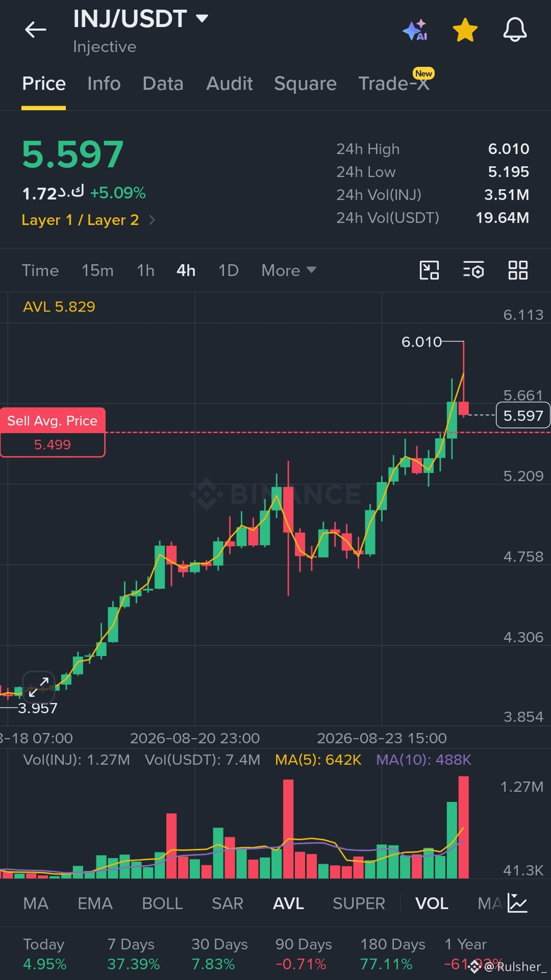Open chart drawing tools icon

coord(429,270)
